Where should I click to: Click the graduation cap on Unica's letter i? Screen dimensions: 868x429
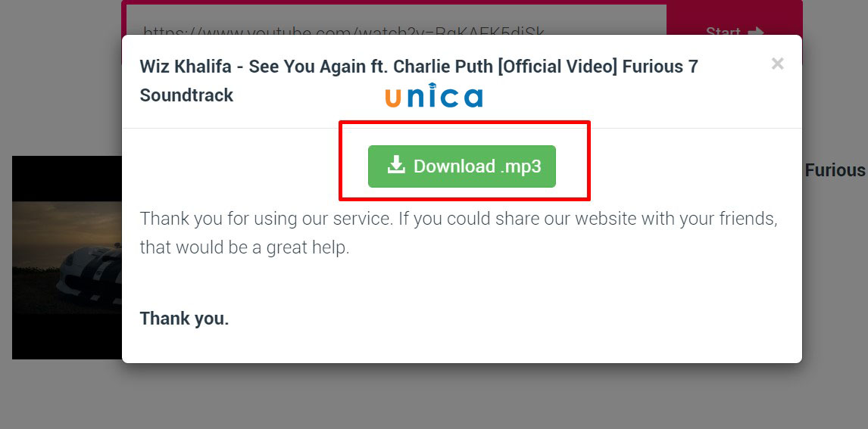(433, 85)
